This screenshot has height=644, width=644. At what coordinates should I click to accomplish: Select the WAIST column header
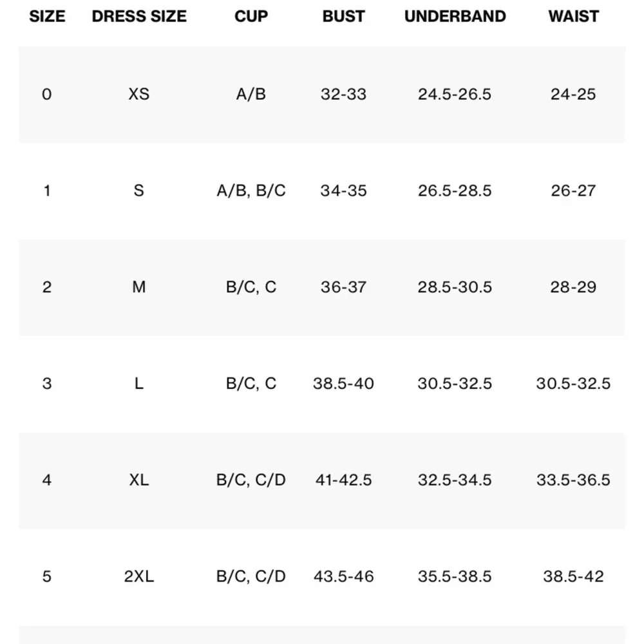(x=573, y=17)
